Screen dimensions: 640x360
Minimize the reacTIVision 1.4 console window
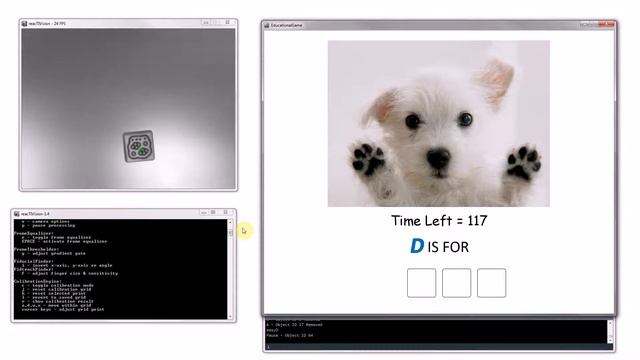[204, 213]
